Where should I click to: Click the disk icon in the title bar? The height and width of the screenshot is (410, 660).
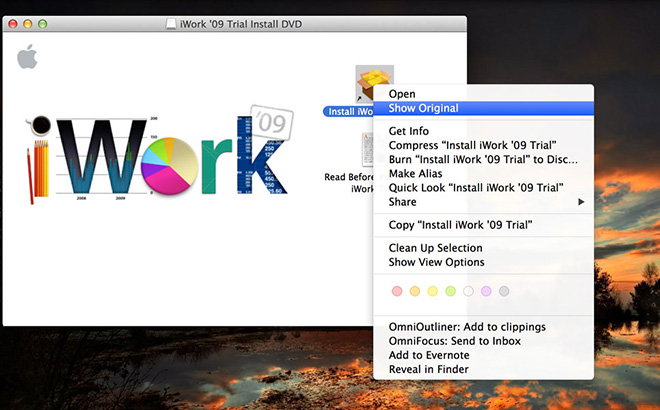click(x=171, y=24)
